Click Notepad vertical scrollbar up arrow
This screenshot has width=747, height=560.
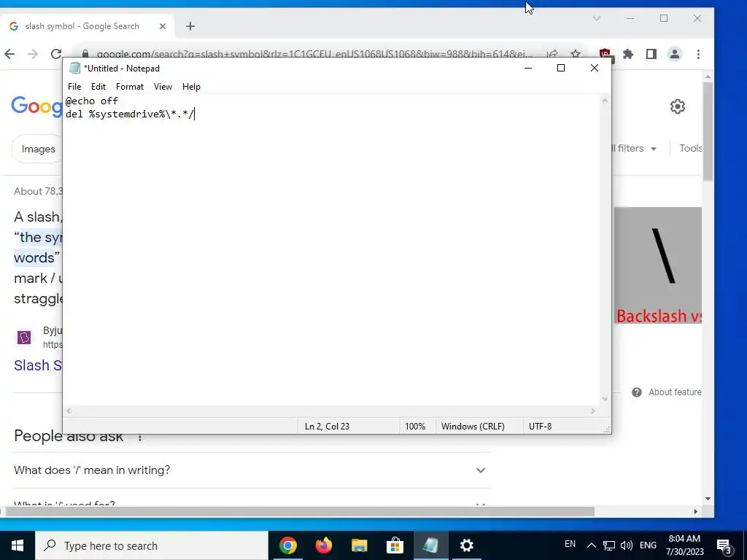click(x=605, y=101)
